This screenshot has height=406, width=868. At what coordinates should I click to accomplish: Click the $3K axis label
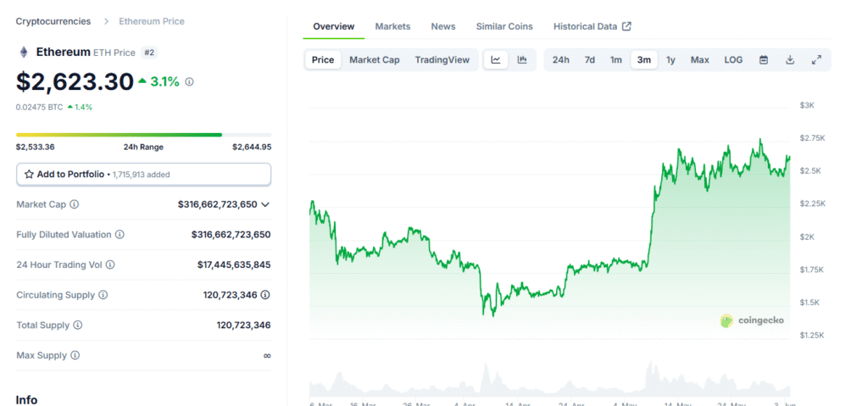click(807, 105)
